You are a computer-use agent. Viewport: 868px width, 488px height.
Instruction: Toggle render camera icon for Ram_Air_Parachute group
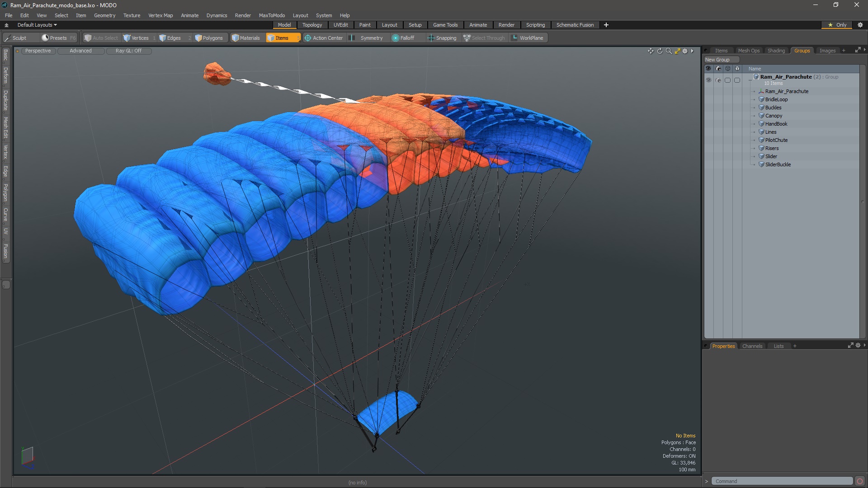(x=718, y=80)
